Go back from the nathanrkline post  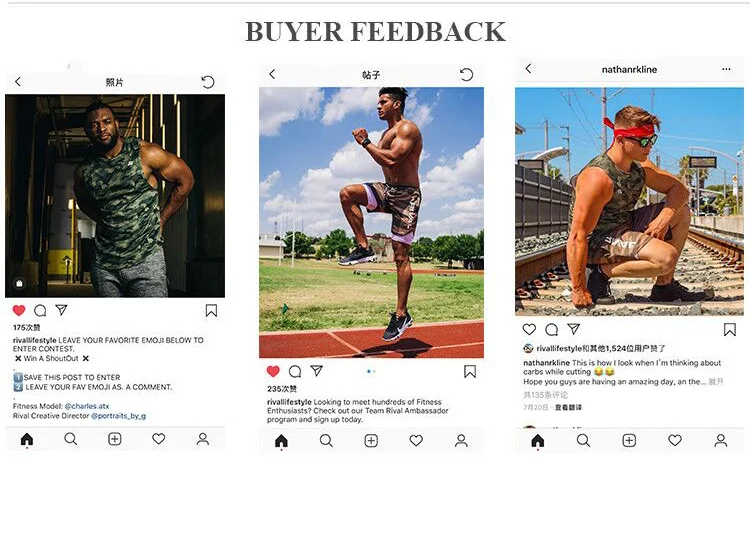pyautogui.click(x=529, y=68)
